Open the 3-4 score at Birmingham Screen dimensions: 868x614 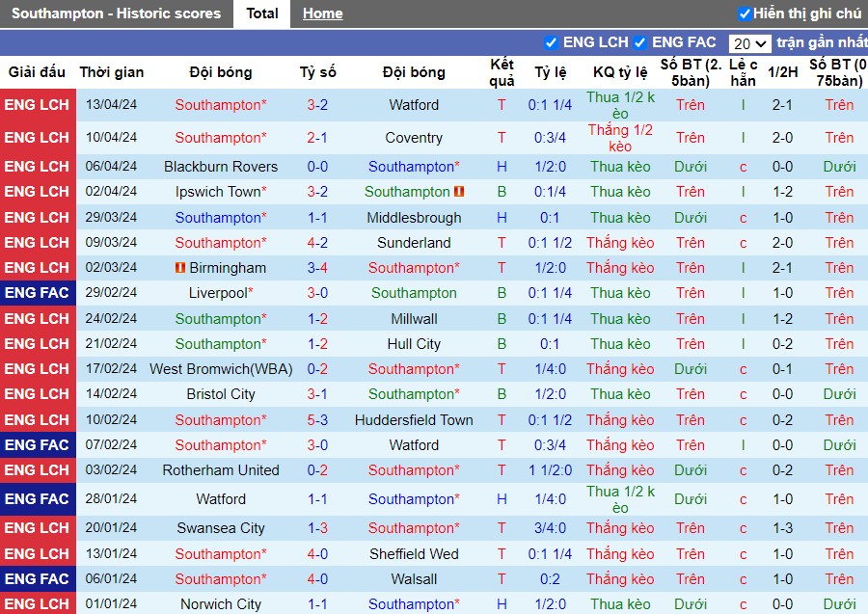317,268
